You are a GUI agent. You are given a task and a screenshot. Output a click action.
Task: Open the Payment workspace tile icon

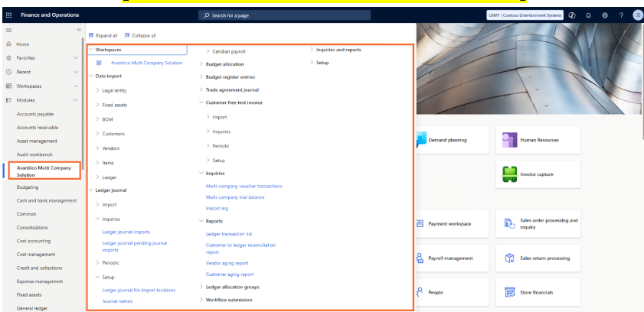pos(420,224)
